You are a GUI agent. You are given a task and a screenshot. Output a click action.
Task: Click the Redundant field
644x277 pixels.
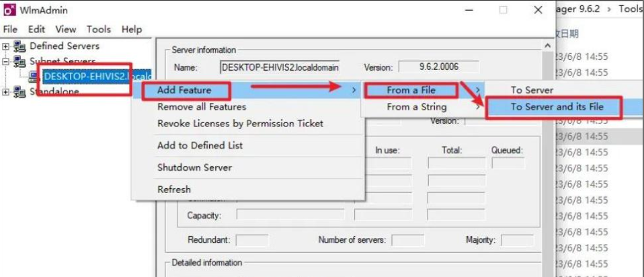tap(252, 240)
